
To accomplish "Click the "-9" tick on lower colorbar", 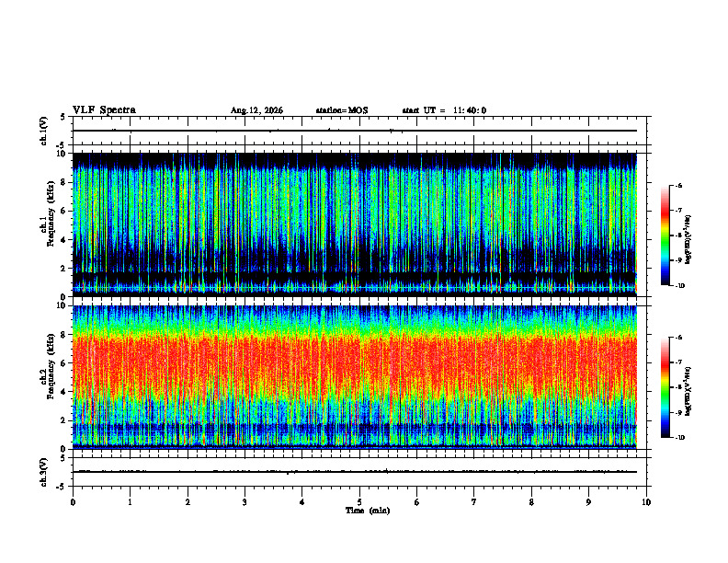I will click(x=678, y=412).
